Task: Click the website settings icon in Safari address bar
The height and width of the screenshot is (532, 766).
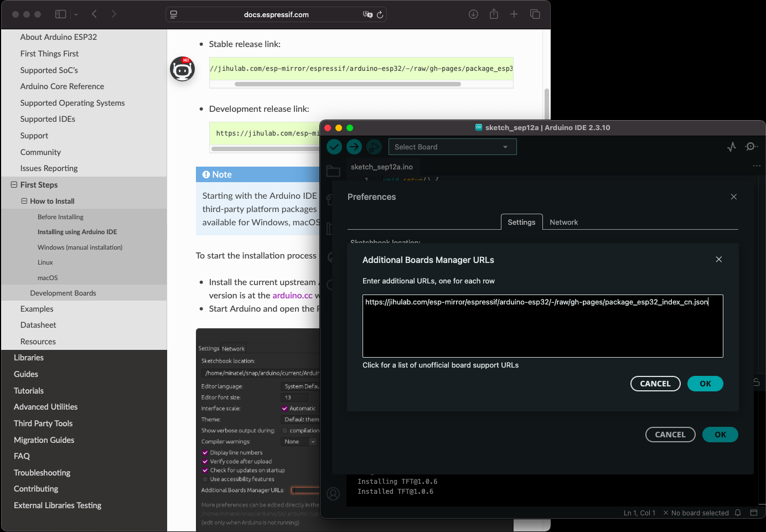Action: click(x=174, y=14)
